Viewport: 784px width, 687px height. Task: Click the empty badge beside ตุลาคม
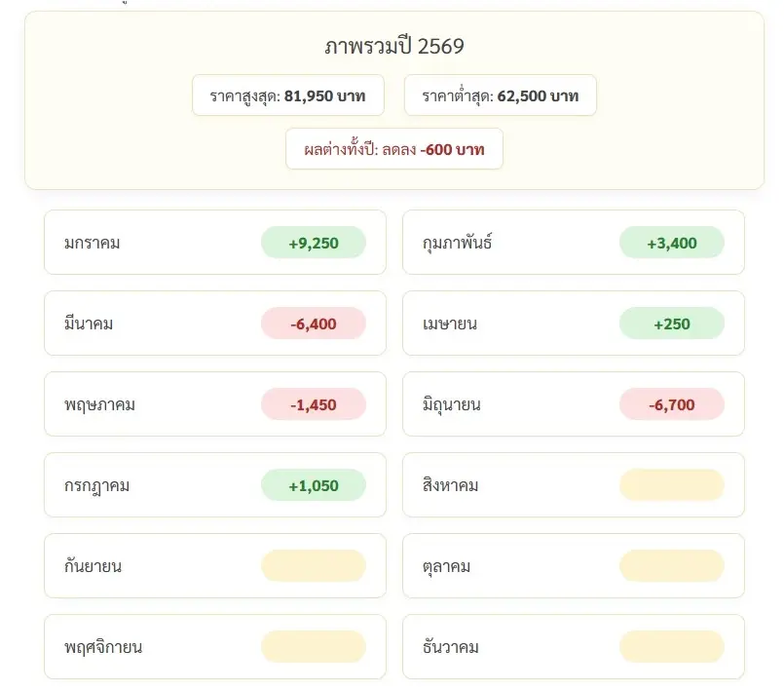click(671, 566)
